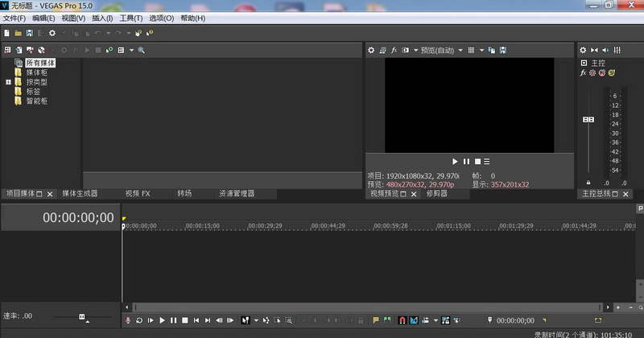Save preview snapshot to file icon
Image resolution: width=644 pixels, height=338 pixels.
tap(503, 50)
